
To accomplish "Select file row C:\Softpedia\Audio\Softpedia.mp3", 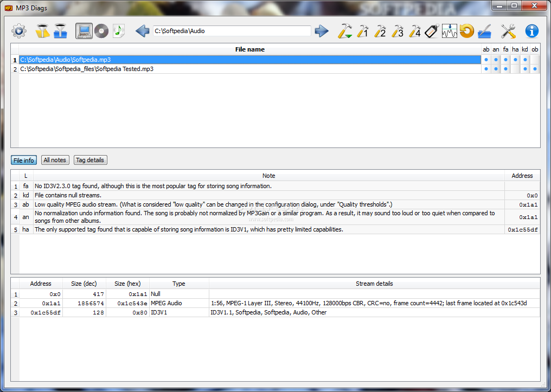I will (x=250, y=60).
